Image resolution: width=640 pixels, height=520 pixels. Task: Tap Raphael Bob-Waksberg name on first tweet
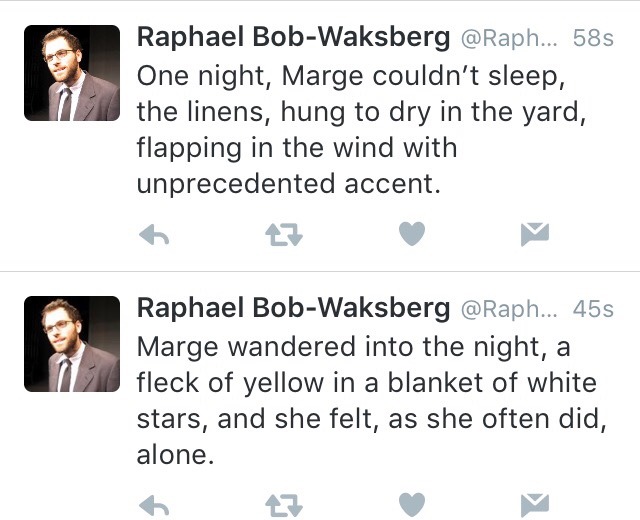pos(292,38)
